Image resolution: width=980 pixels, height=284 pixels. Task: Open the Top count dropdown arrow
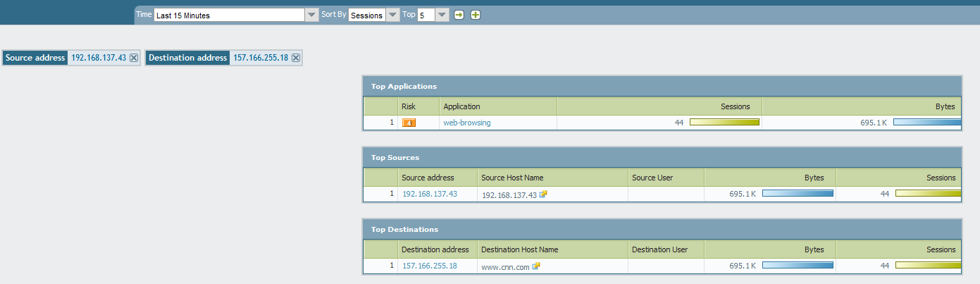(442, 15)
